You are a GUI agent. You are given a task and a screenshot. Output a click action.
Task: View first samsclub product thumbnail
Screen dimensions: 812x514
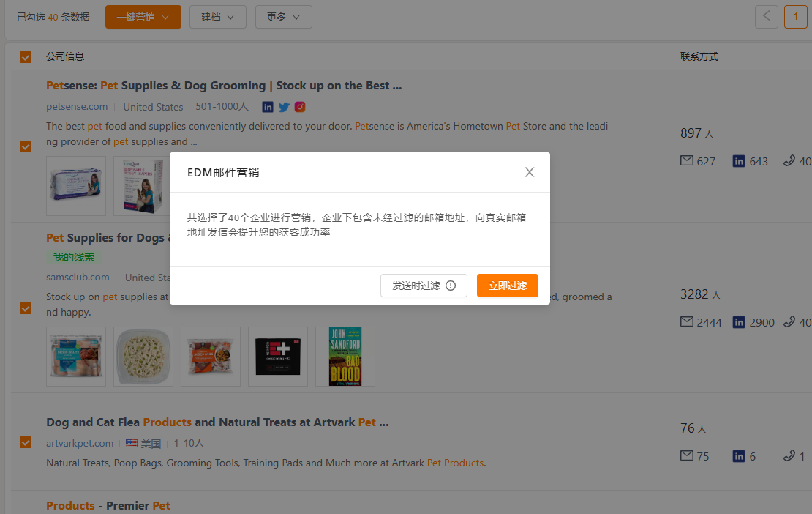point(76,357)
